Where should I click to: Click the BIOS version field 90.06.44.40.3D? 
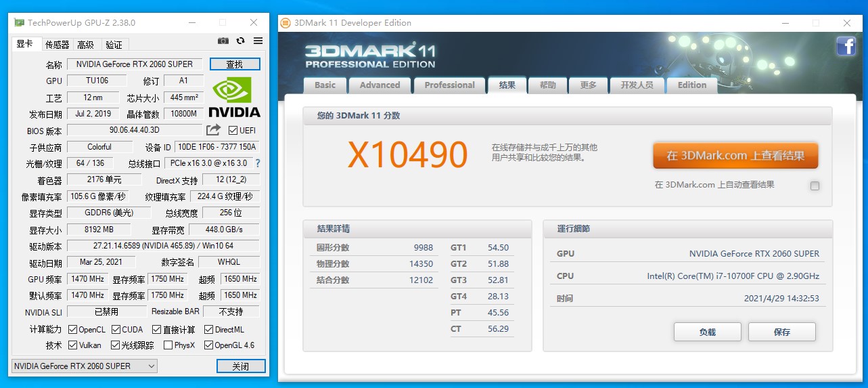pyautogui.click(x=135, y=130)
